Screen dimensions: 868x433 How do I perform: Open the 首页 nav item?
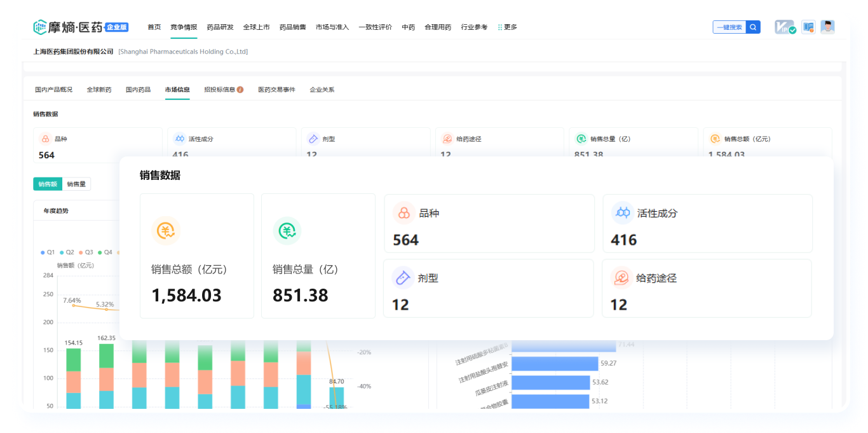click(154, 27)
